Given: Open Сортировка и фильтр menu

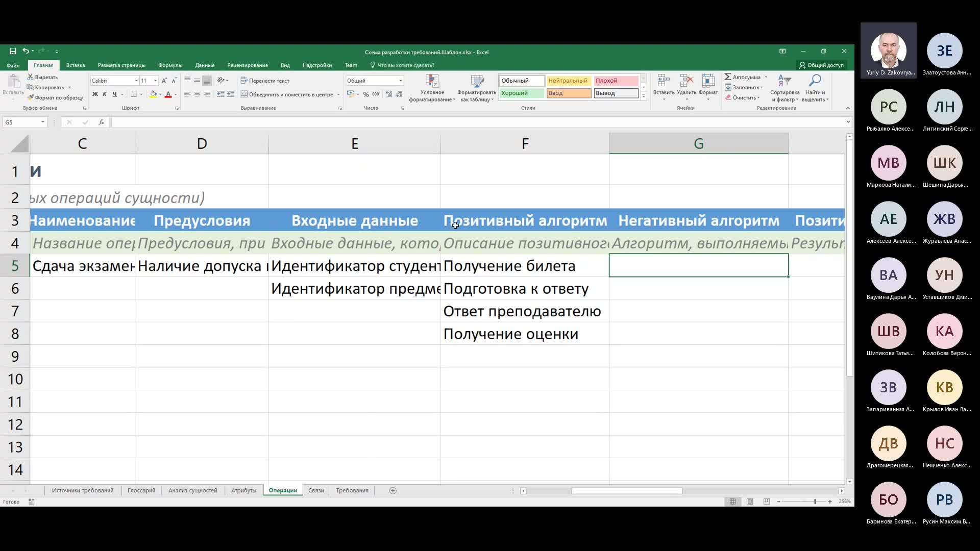Looking at the screenshot, I should pos(785,88).
